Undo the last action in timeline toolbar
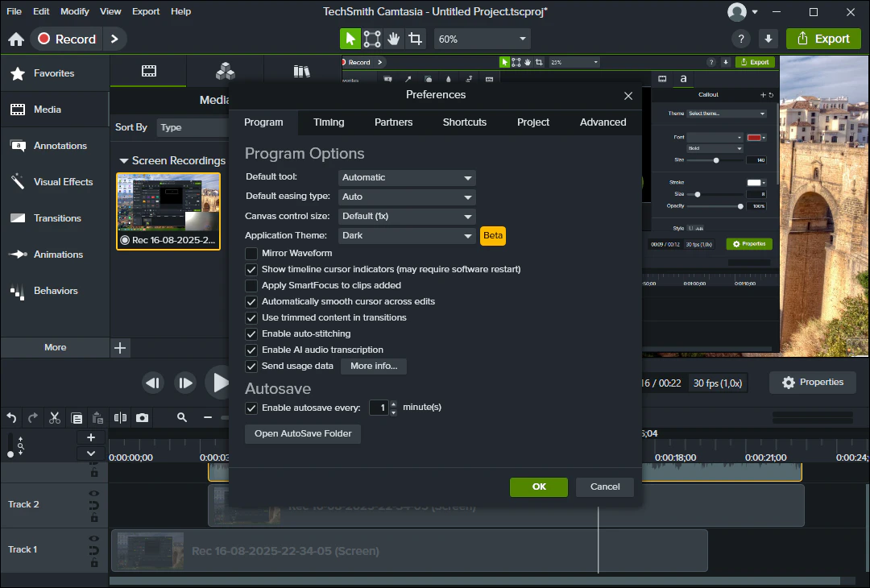The image size is (870, 588). pos(11,417)
